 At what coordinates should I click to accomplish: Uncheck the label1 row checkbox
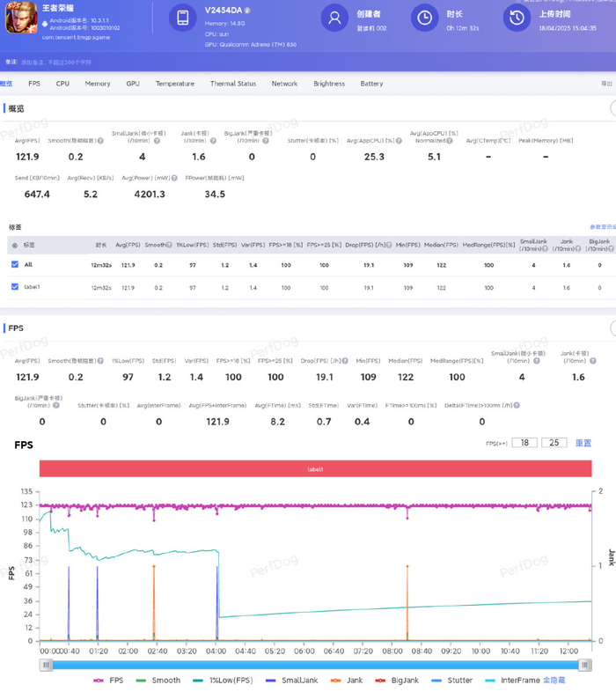(15, 286)
